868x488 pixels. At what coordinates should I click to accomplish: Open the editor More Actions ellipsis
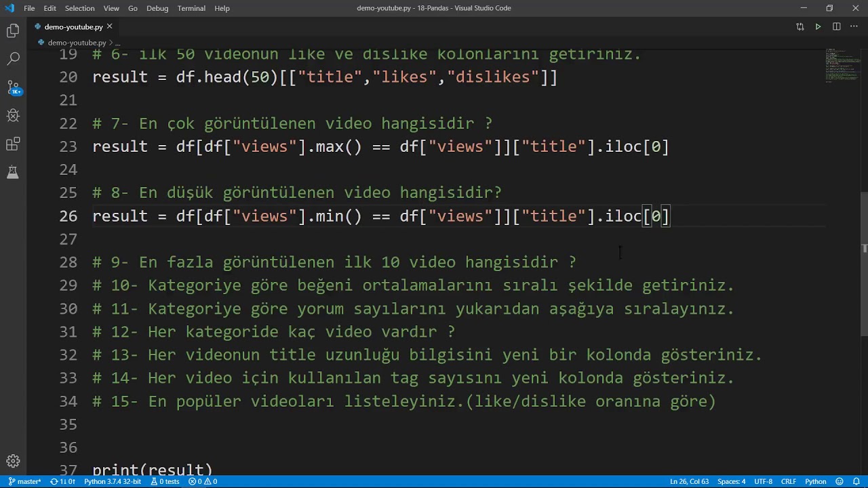(x=854, y=26)
